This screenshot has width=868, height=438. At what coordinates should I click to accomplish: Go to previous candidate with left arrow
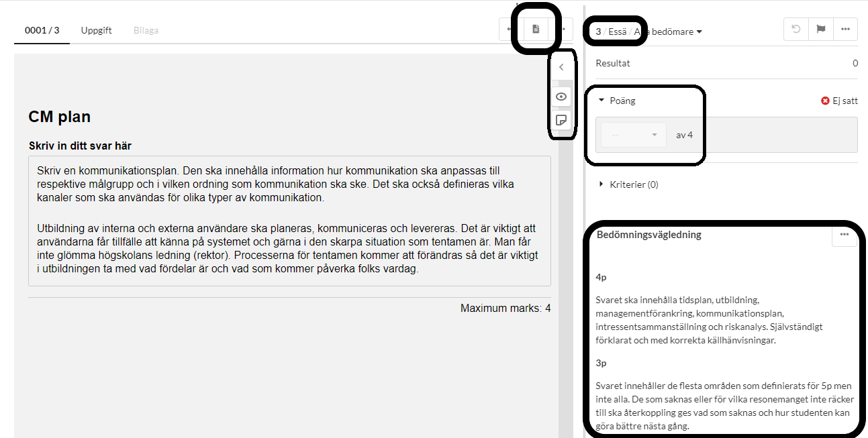coord(507,30)
